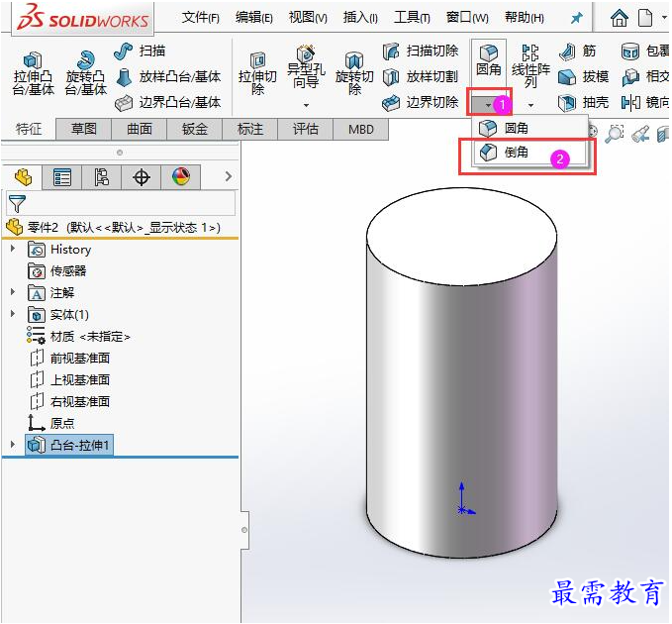Select the Shell tool (抽壳)
Viewport: 672px width, 624px height.
(x=584, y=102)
